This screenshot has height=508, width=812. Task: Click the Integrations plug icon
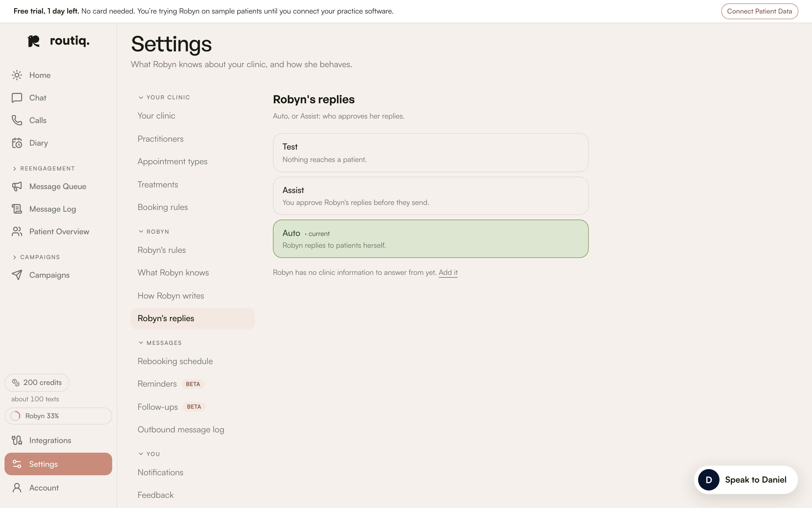(17, 440)
